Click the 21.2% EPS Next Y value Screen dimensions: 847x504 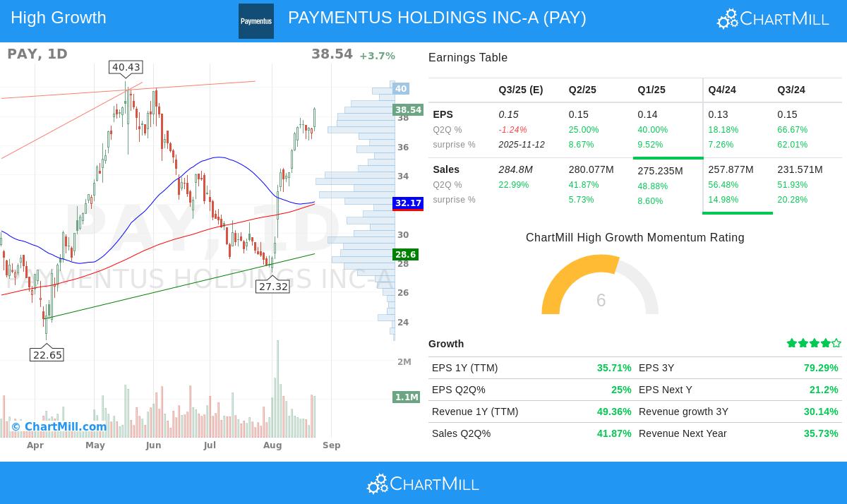(824, 390)
